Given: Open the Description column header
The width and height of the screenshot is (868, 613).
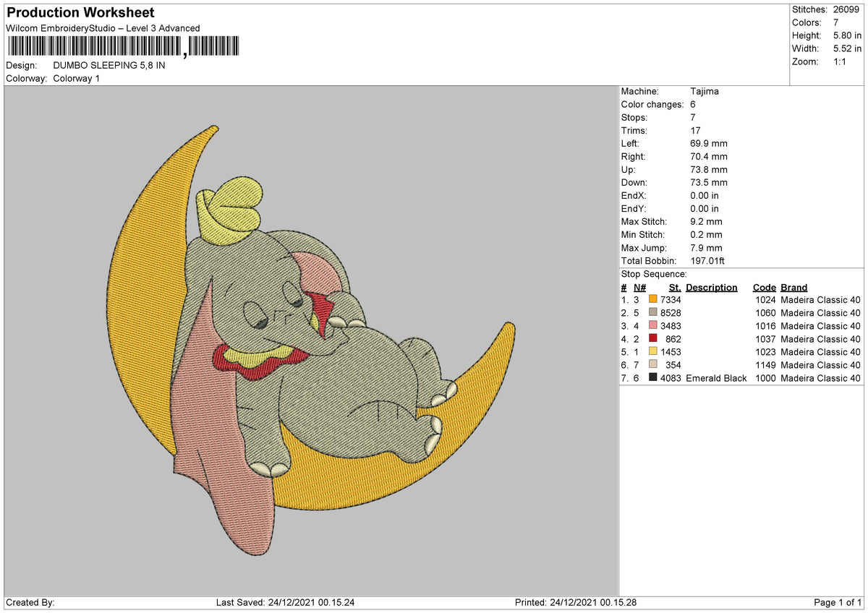Looking at the screenshot, I should point(712,287).
